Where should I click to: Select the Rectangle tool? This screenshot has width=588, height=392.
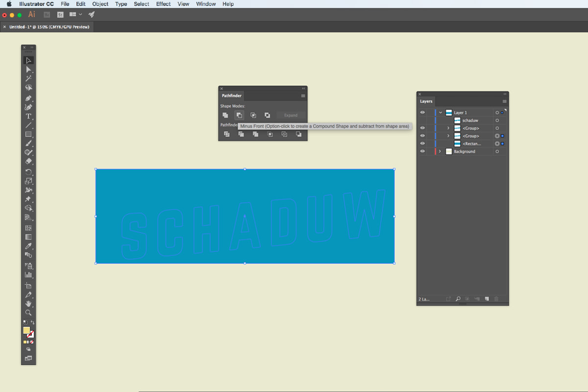point(28,134)
